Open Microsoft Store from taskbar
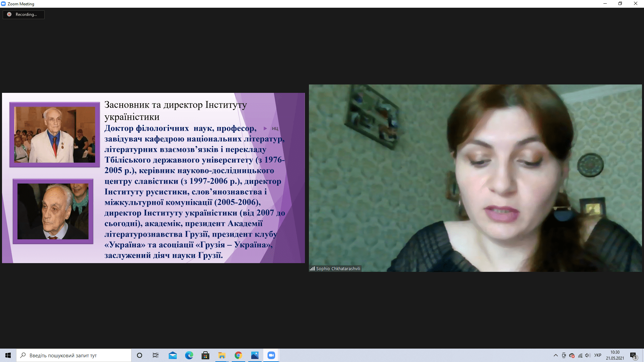 (205, 355)
